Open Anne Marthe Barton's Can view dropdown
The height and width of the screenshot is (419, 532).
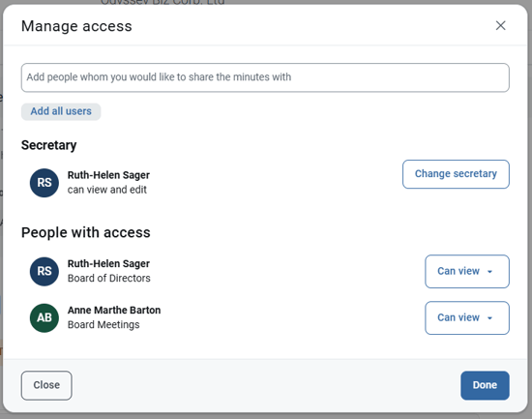(467, 317)
